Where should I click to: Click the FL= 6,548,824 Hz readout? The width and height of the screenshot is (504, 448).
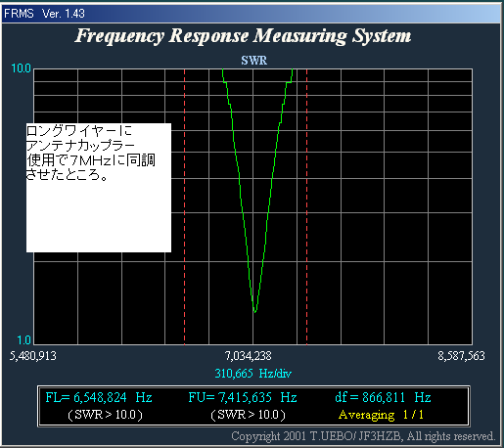coord(99,397)
